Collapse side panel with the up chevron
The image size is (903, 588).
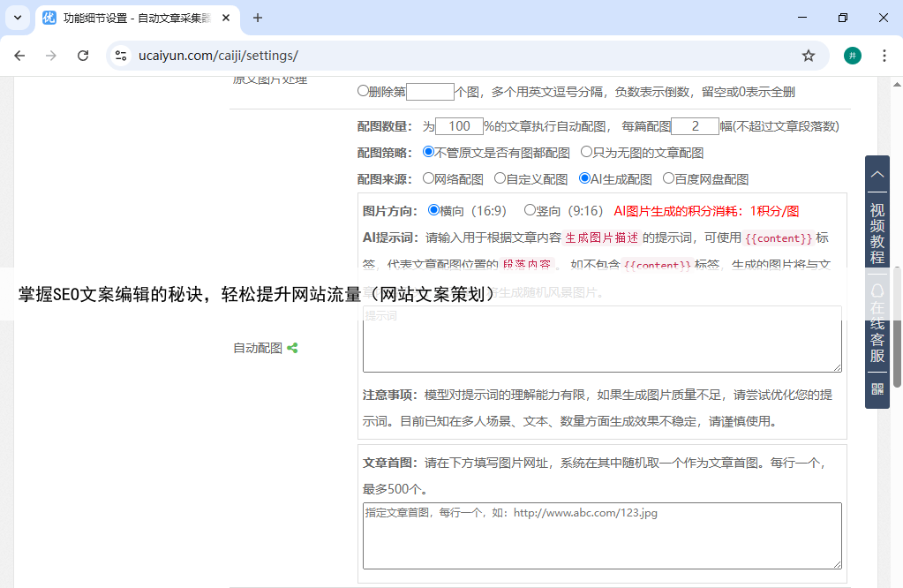tap(877, 174)
